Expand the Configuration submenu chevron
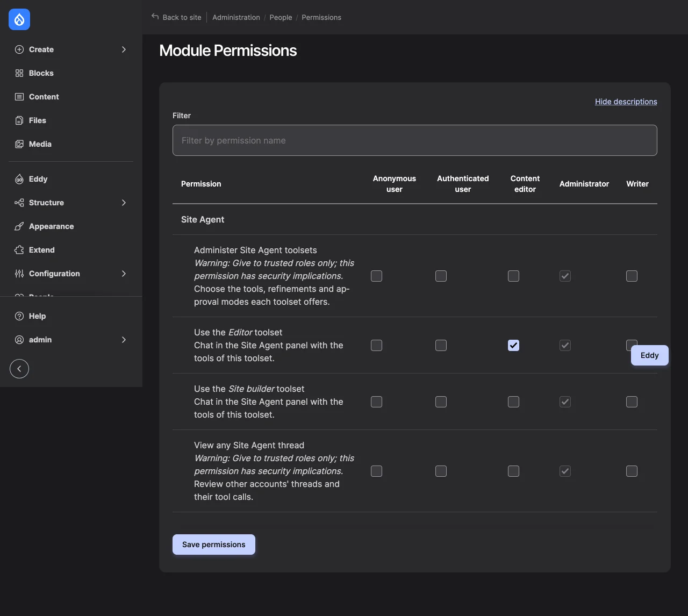The height and width of the screenshot is (616, 688). click(124, 274)
